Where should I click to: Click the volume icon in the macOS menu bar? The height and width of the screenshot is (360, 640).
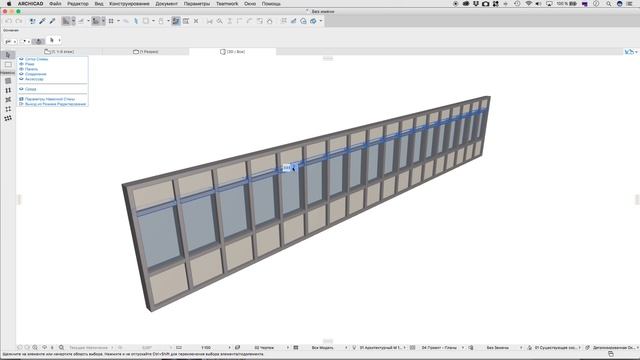(538, 4)
